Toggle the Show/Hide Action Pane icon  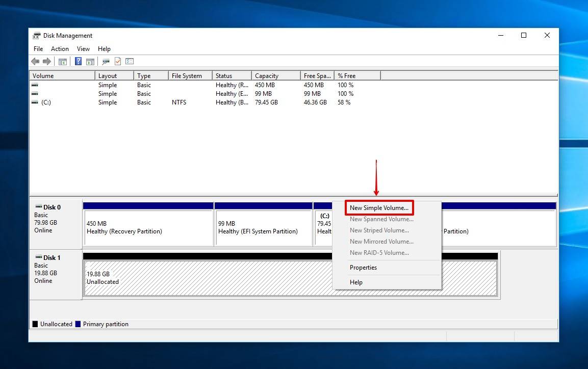click(x=90, y=62)
